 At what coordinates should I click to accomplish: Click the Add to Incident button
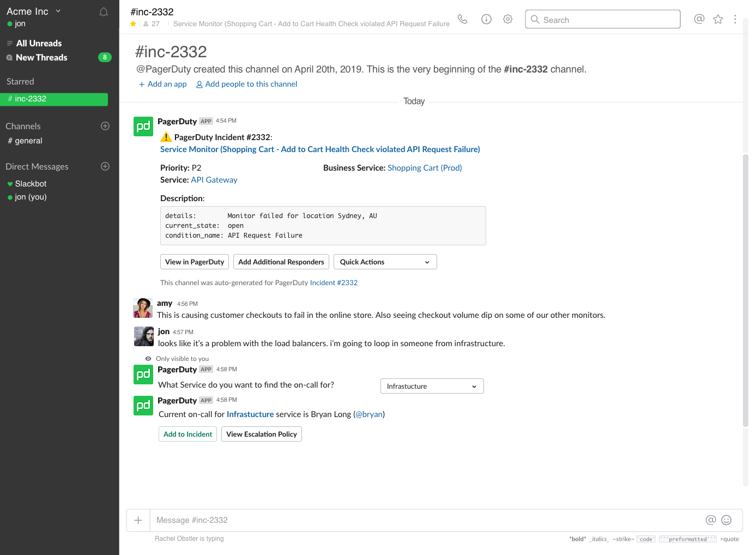188,434
